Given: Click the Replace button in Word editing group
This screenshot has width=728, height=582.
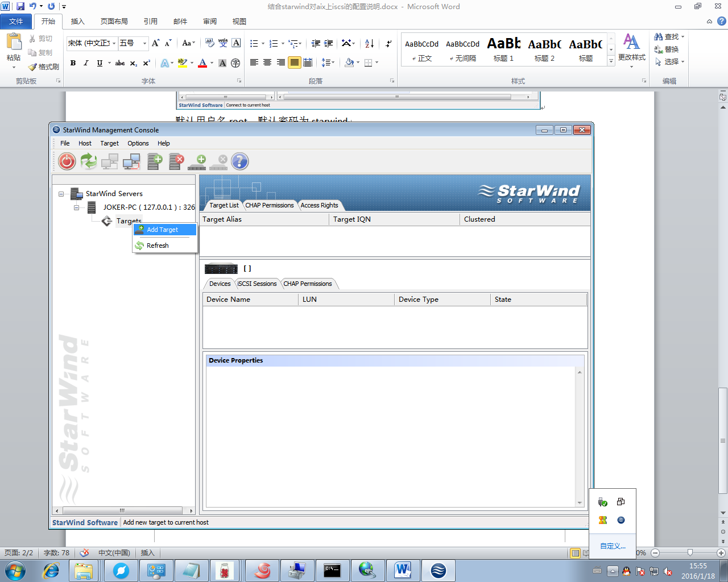Looking at the screenshot, I should point(667,49).
